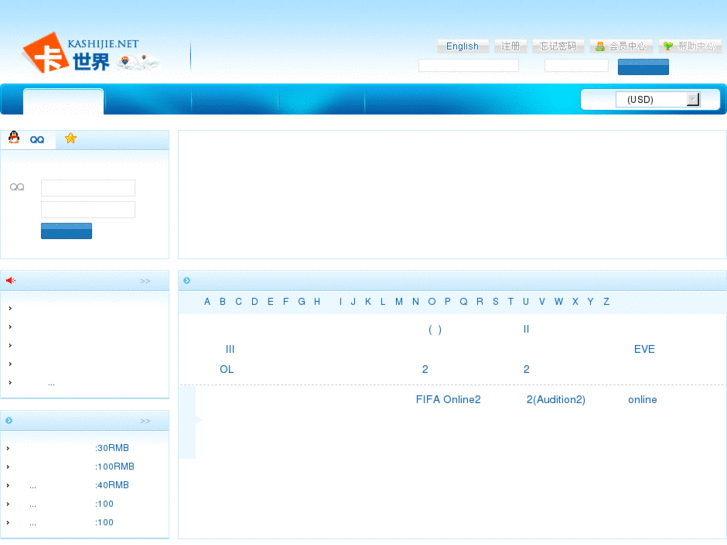
Task: Filter games by letter A
Action: [x=207, y=301]
